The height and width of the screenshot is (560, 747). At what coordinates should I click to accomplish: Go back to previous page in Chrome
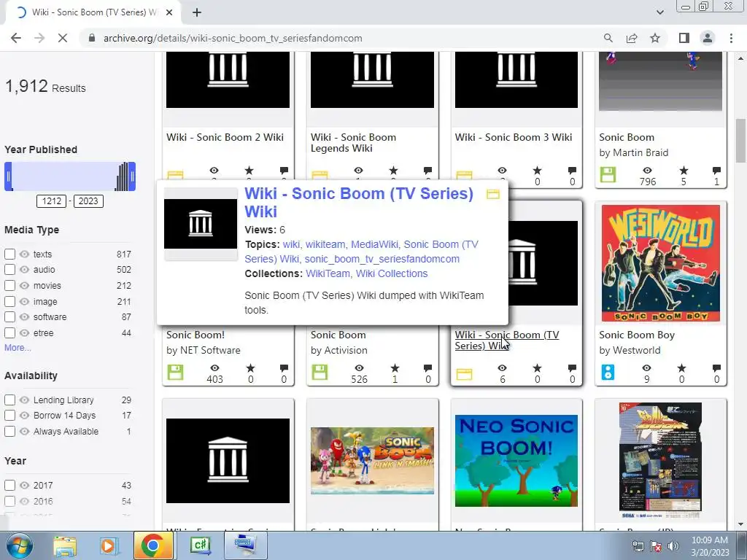click(16, 38)
